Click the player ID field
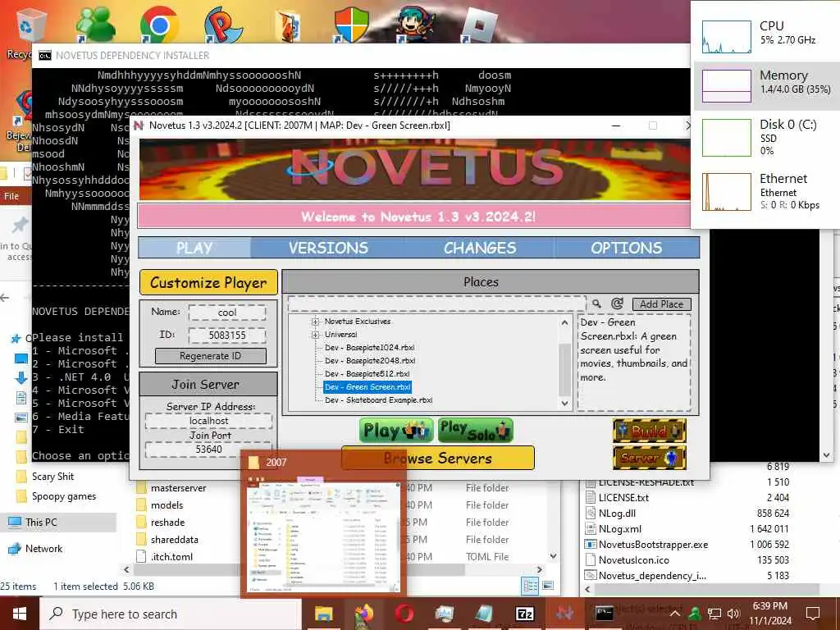Image resolution: width=840 pixels, height=630 pixels. (227, 336)
